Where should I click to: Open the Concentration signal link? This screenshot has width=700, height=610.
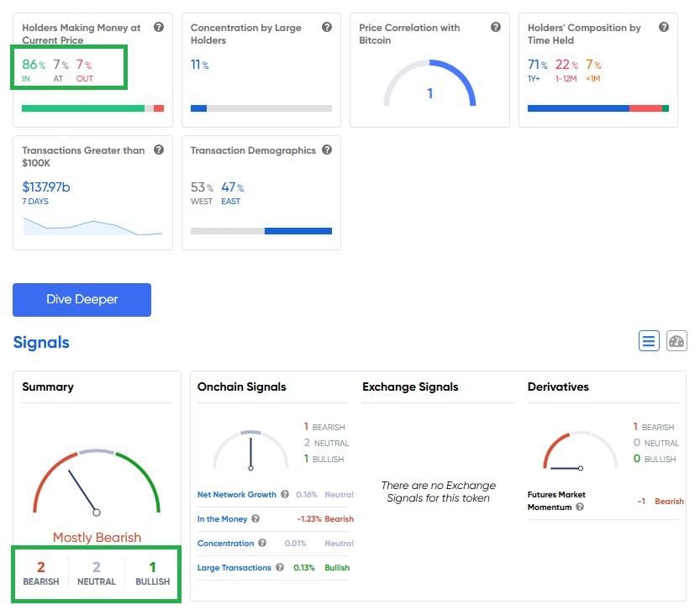[x=225, y=544]
